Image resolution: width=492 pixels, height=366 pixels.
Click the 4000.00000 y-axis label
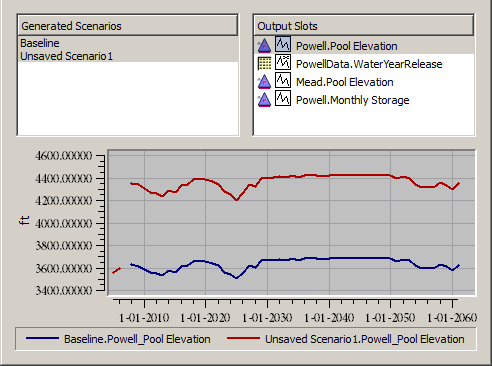pos(63,223)
